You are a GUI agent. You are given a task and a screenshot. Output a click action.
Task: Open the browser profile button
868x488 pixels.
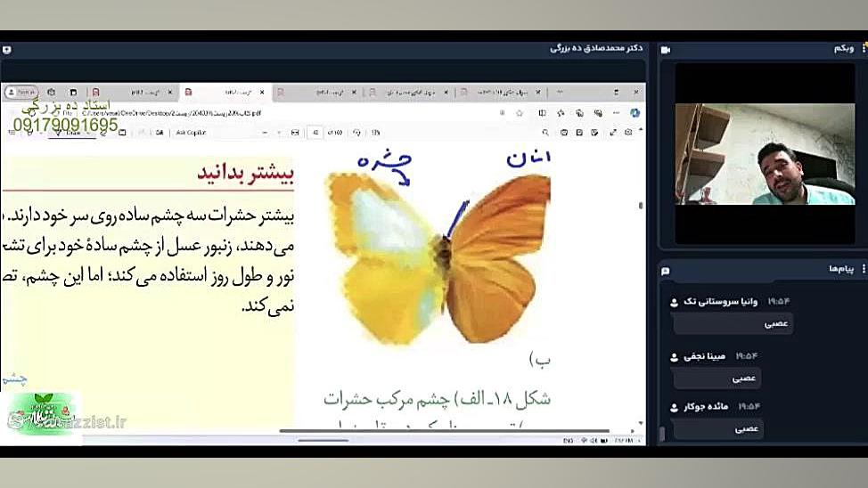pos(21,92)
